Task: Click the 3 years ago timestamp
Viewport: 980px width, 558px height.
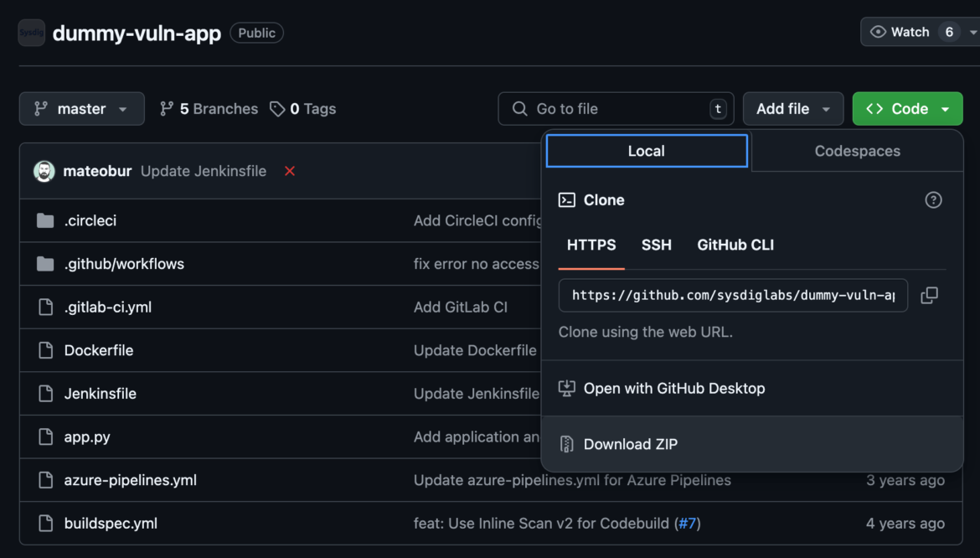Action: click(x=905, y=480)
